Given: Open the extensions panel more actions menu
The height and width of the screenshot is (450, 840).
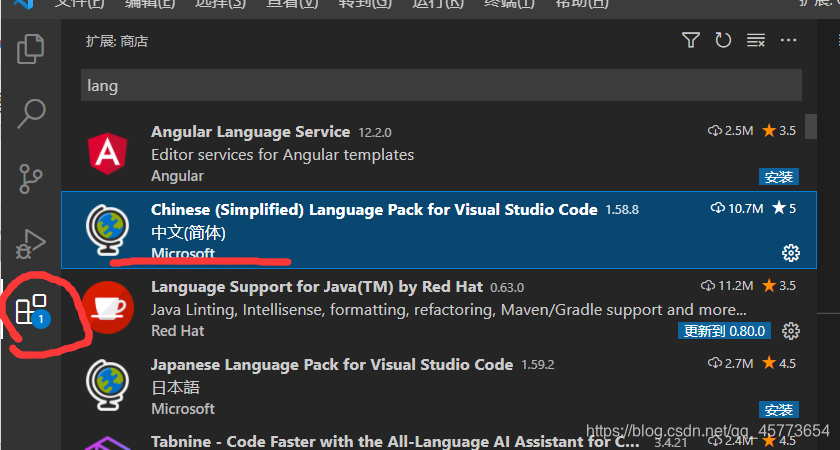Looking at the screenshot, I should [789, 40].
